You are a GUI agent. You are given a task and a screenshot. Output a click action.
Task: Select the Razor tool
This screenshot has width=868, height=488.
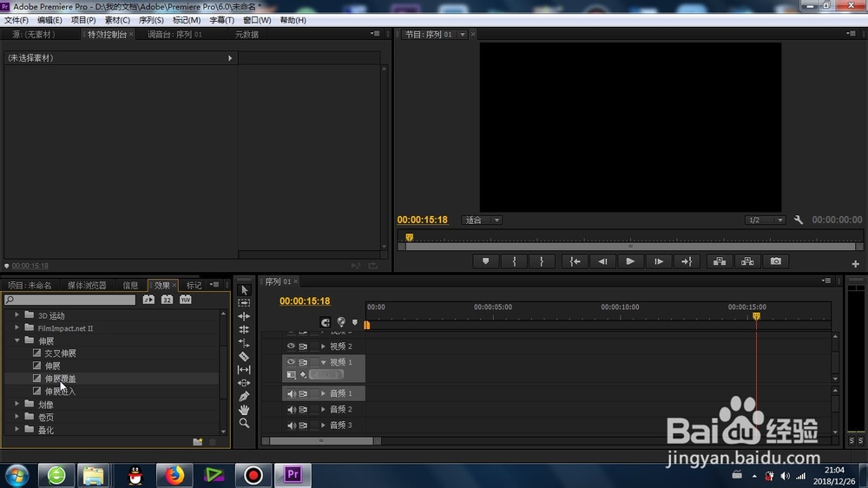tap(244, 356)
